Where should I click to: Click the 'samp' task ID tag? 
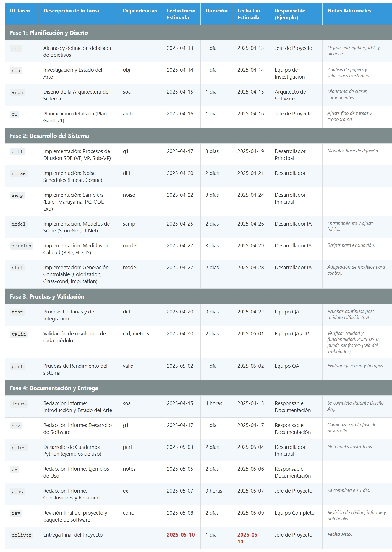tap(17, 195)
